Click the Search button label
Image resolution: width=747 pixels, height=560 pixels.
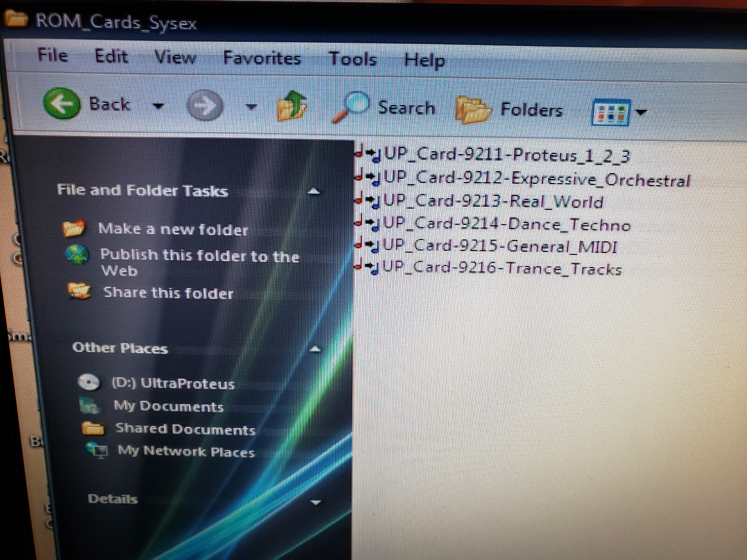click(x=407, y=108)
